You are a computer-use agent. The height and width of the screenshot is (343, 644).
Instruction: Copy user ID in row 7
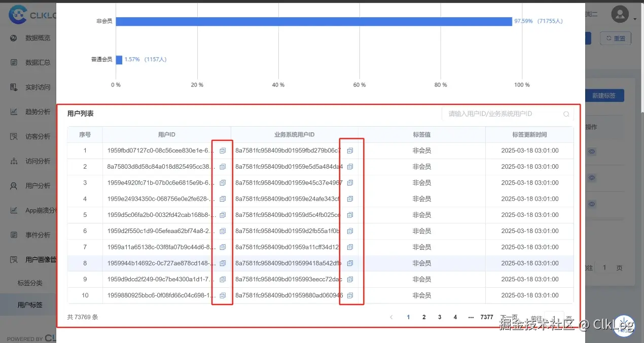223,247
